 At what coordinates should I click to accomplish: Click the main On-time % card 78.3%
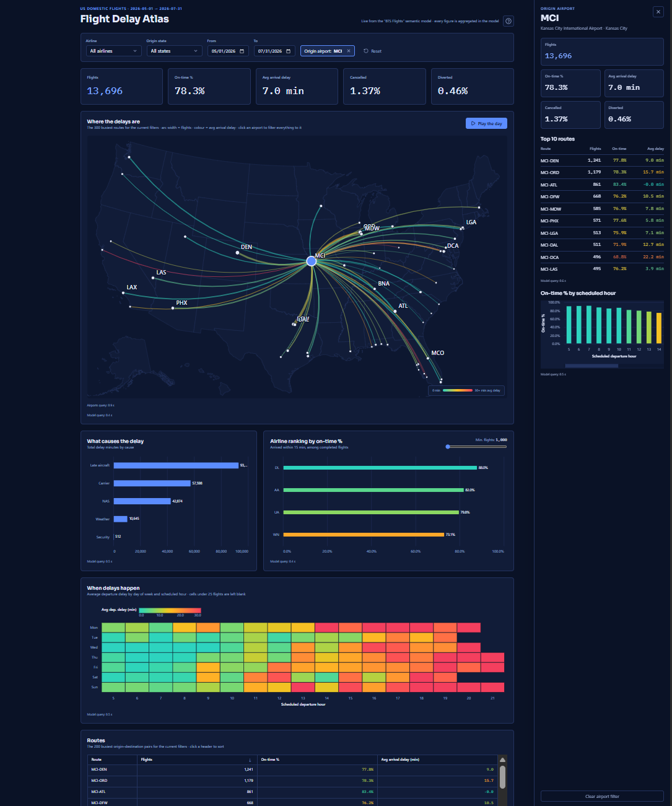(209, 86)
